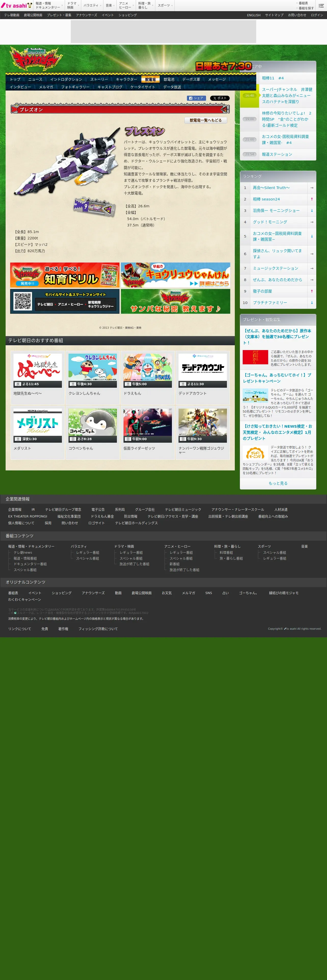Image resolution: width=327 pixels, height=980 pixels.
Task: Open ranking entry 再会〜Silent Truth〜
Action: click(x=271, y=188)
